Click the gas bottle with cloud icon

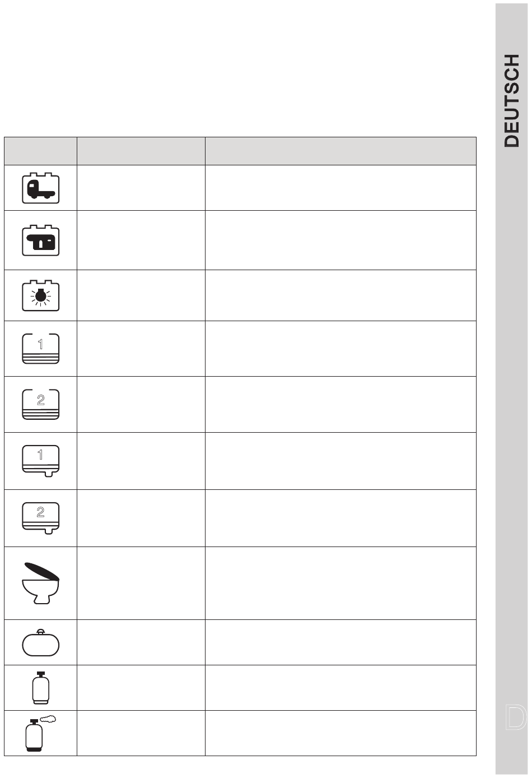[40, 733]
